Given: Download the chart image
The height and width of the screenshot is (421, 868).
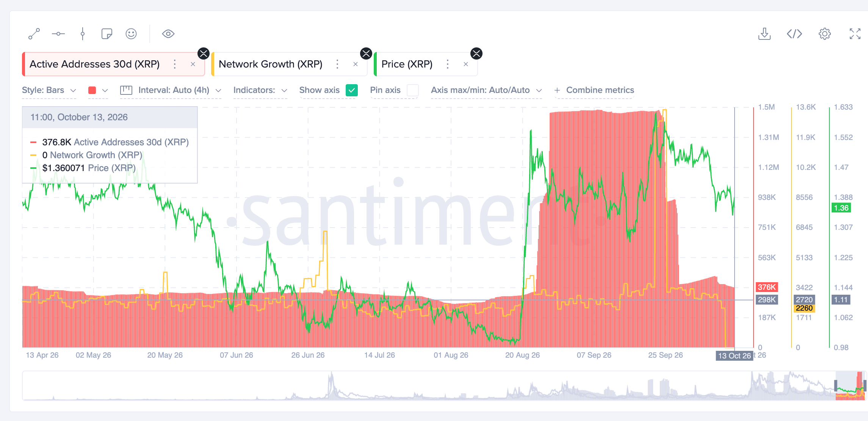Looking at the screenshot, I should coord(765,34).
